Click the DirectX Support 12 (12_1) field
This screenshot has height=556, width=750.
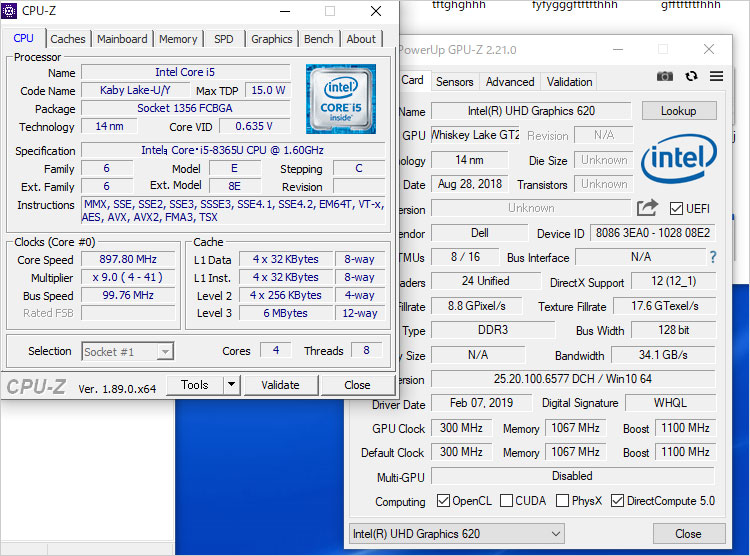click(673, 281)
